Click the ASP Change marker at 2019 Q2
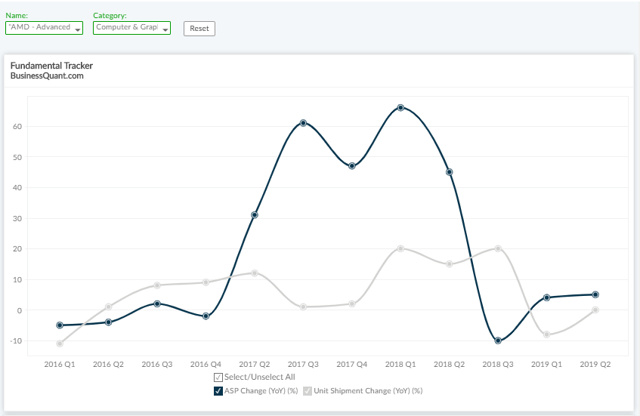The height and width of the screenshot is (416, 640). (595, 294)
